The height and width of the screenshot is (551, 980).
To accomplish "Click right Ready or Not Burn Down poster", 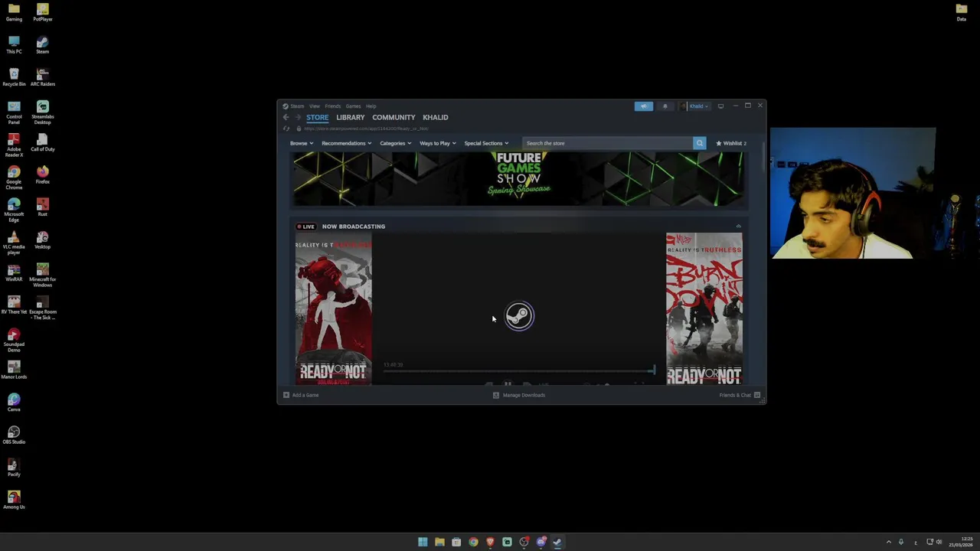I will pos(704,308).
